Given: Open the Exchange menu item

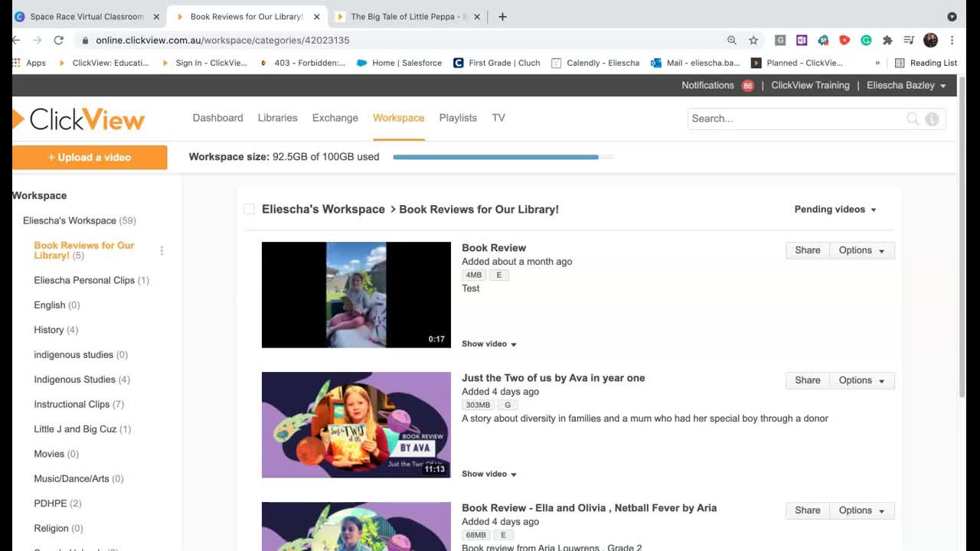Looking at the screenshot, I should pyautogui.click(x=335, y=118).
